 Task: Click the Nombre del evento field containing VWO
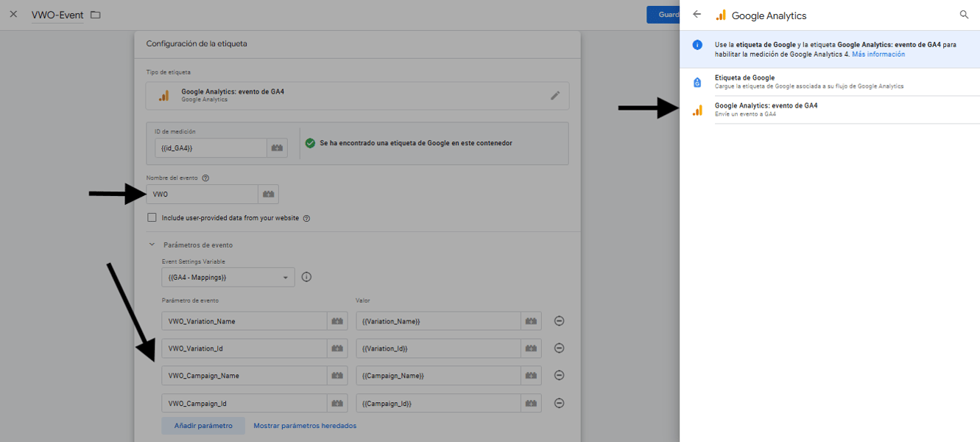[202, 194]
